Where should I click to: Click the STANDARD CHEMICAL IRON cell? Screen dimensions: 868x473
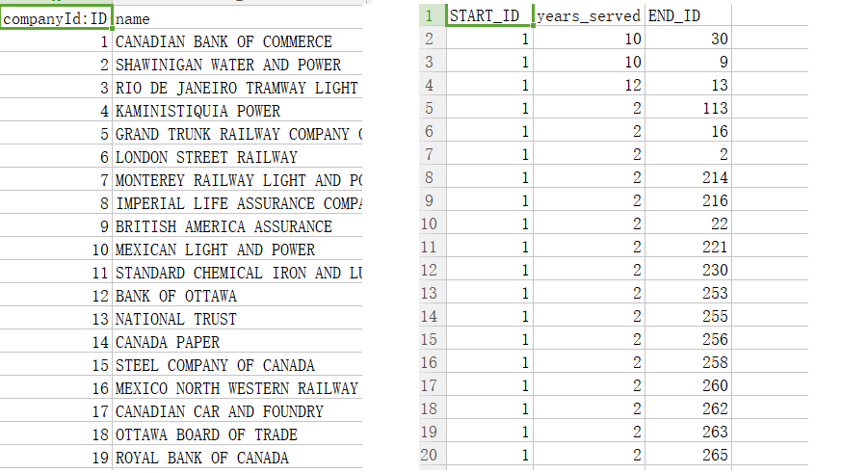pos(238,273)
